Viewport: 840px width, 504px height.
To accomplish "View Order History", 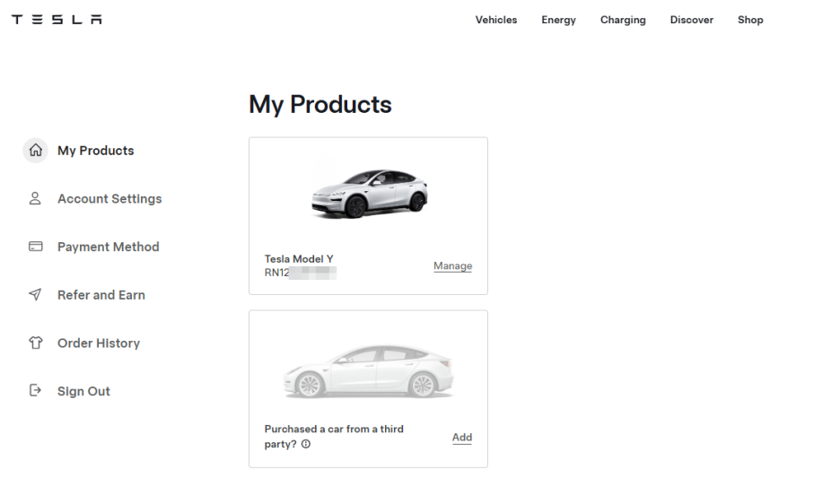I will pyautogui.click(x=99, y=343).
